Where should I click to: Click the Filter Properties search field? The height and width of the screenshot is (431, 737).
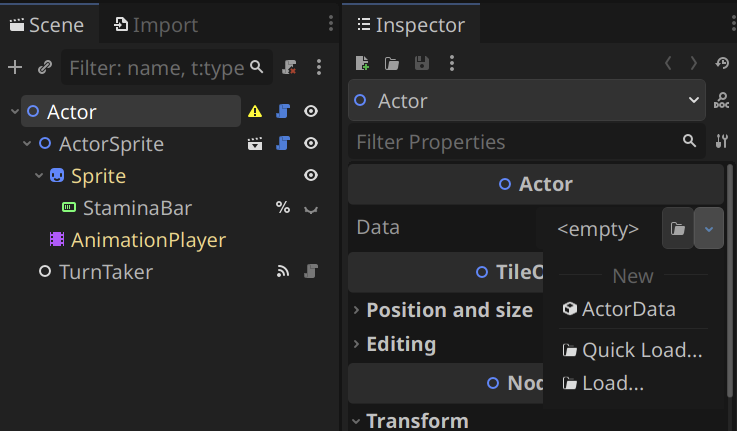515,142
